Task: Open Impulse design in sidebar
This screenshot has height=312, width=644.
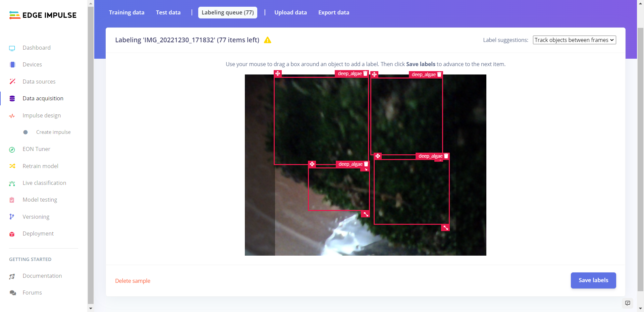Action: 42,115
